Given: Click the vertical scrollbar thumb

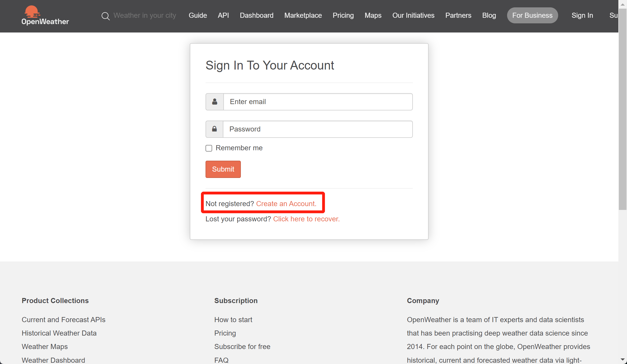Looking at the screenshot, I should (622, 109).
